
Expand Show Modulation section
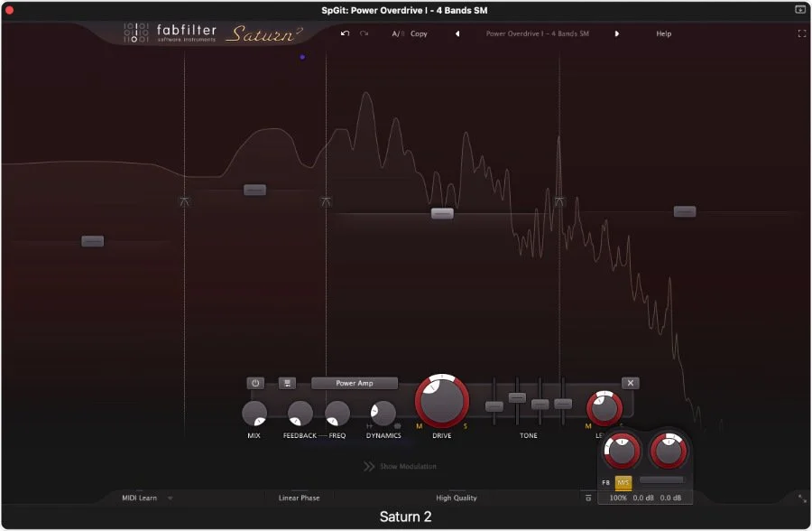pos(401,466)
